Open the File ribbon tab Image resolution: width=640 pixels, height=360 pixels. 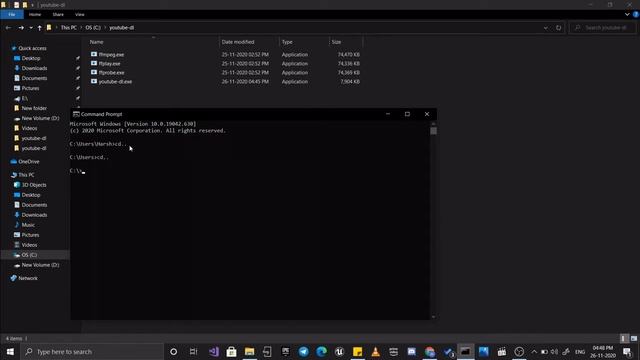pos(12,14)
